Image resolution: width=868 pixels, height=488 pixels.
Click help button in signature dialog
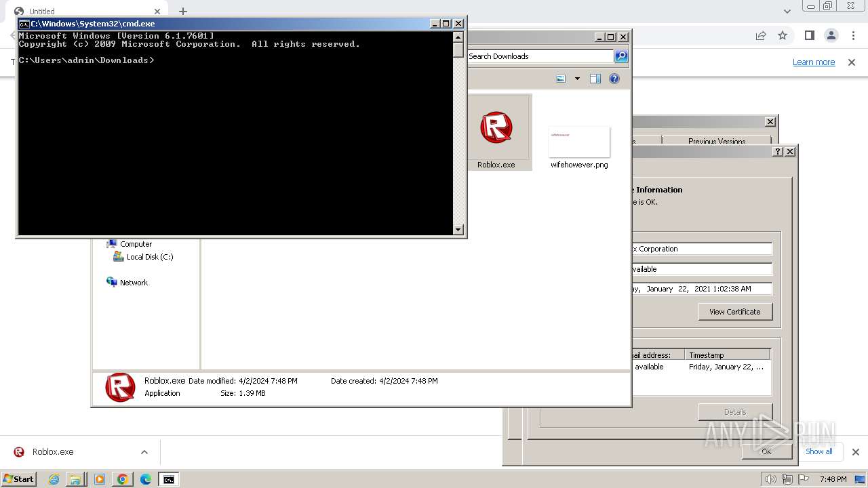(778, 152)
